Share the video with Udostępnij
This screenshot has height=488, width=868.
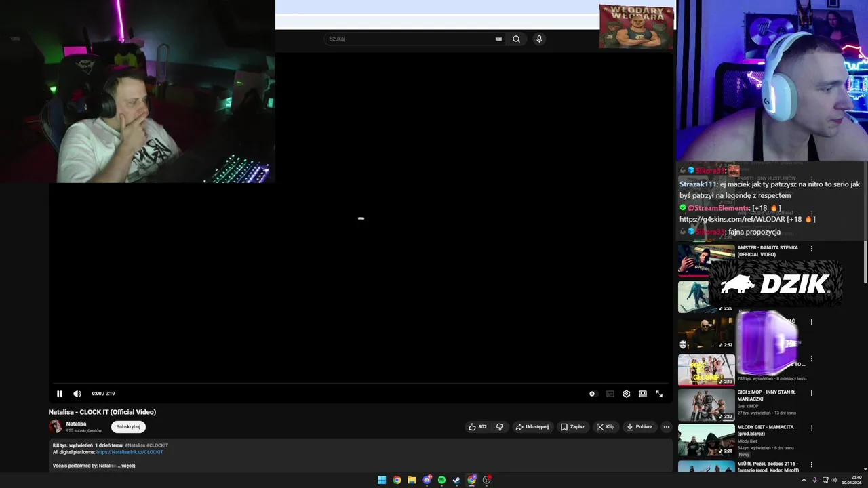pos(532,427)
